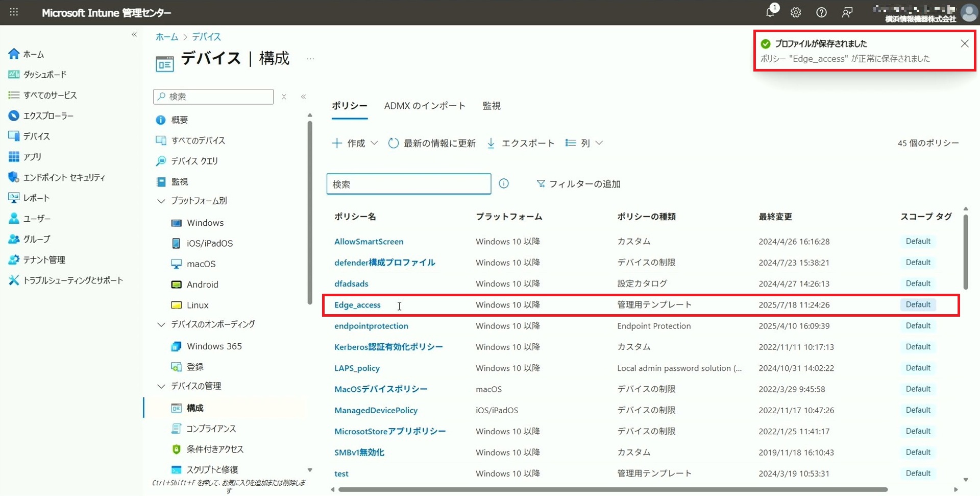
Task: Open settings gear in top bar
Action: (x=796, y=12)
